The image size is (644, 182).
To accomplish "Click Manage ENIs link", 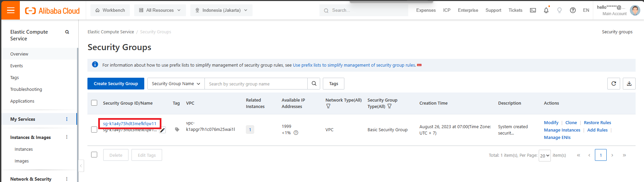I will coord(557,137).
